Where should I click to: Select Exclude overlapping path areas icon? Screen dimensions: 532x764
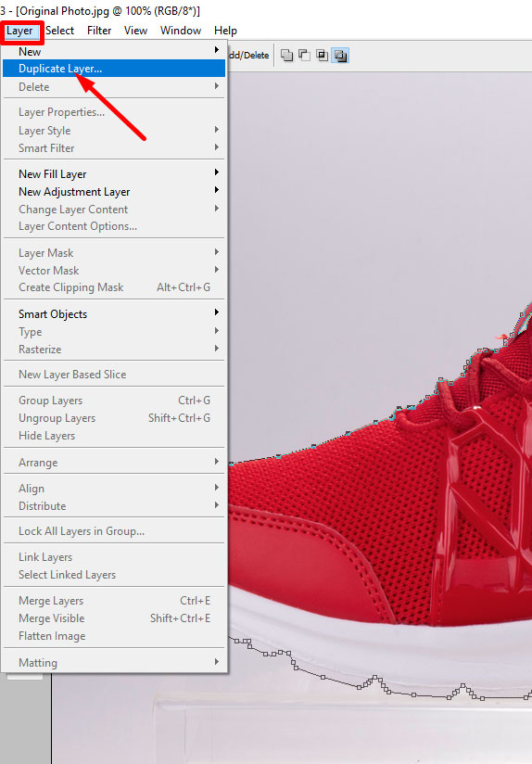[340, 56]
